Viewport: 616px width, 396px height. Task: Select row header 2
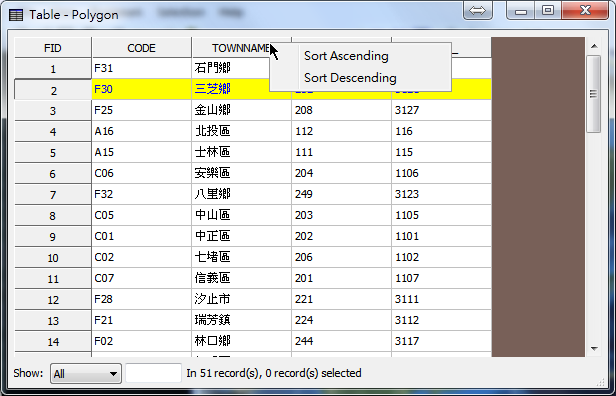point(53,90)
